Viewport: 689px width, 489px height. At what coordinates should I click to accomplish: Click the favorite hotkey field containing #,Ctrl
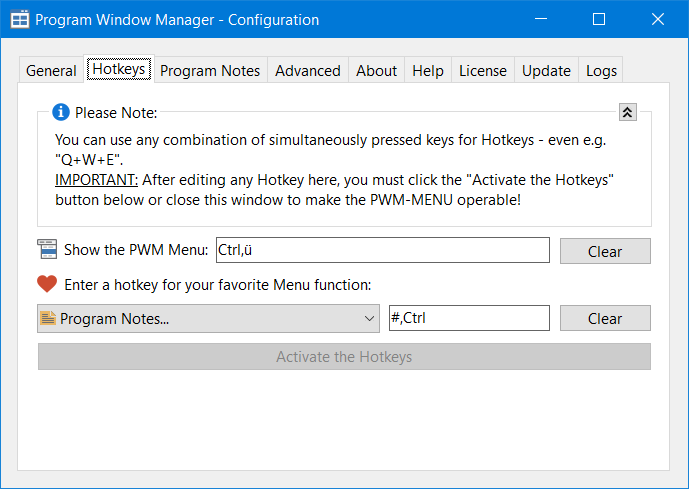pos(468,319)
